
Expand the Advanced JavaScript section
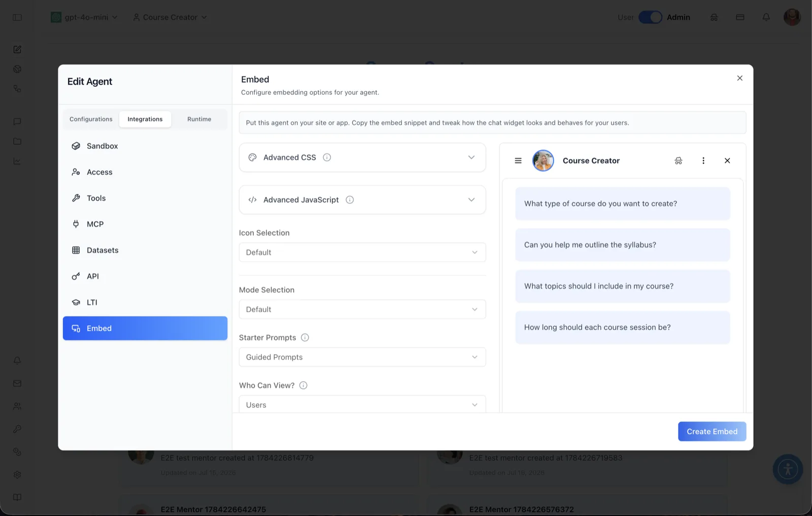click(x=362, y=200)
